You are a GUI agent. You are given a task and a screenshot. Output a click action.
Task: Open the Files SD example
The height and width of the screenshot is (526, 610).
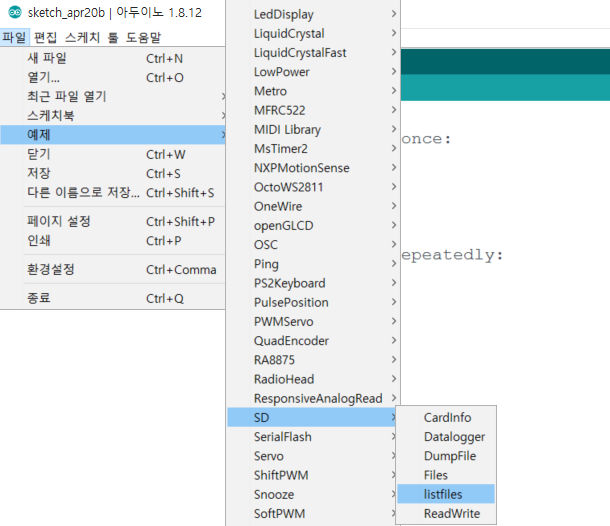446,475
